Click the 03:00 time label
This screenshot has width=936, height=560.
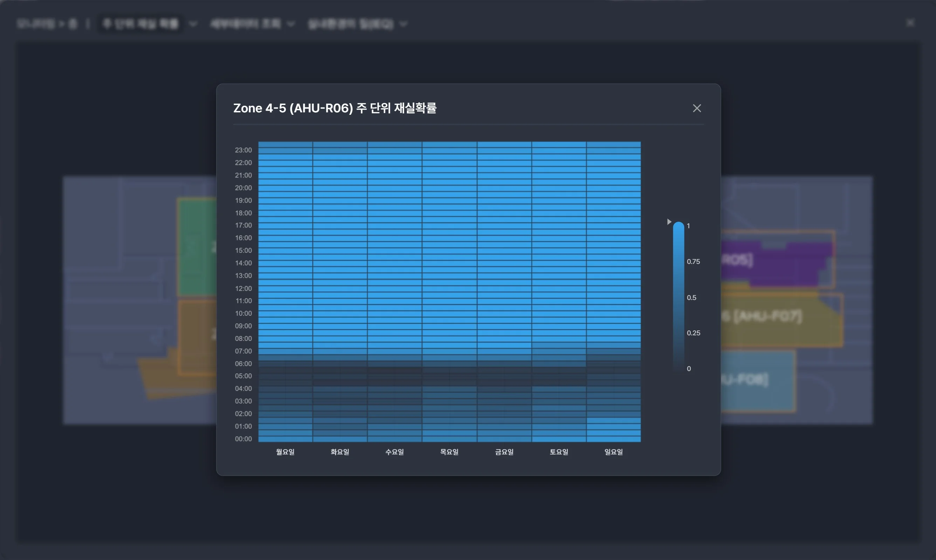(x=243, y=401)
